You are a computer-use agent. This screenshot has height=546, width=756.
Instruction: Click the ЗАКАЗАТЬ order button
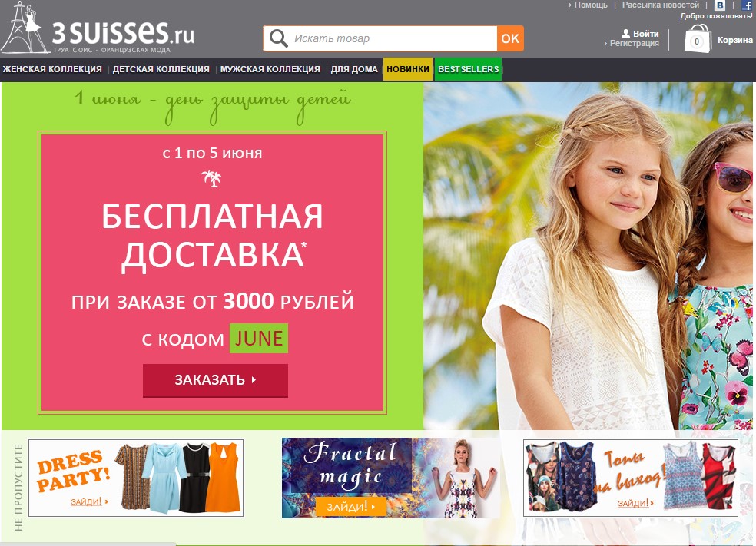tap(216, 380)
